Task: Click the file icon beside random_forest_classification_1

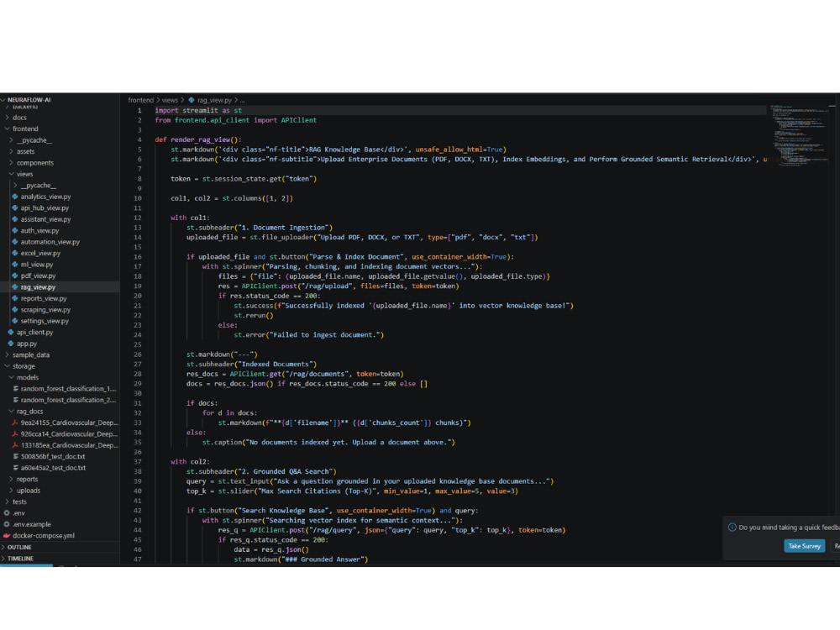Action: tap(15, 389)
